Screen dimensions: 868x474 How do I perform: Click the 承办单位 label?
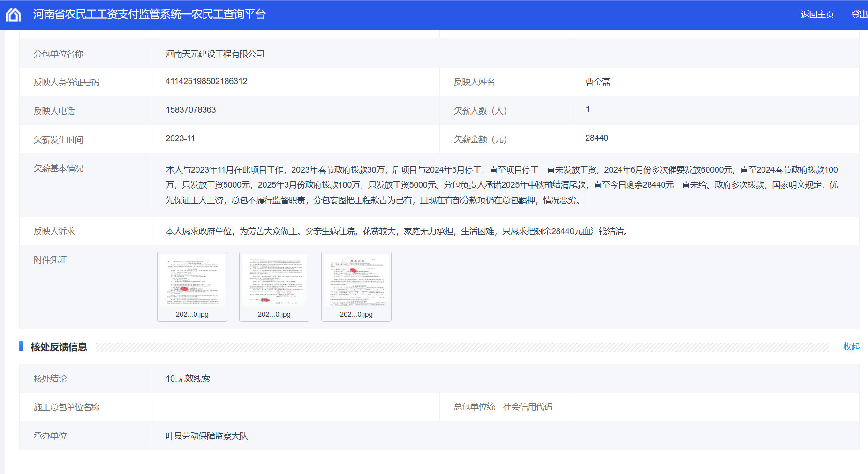point(50,436)
